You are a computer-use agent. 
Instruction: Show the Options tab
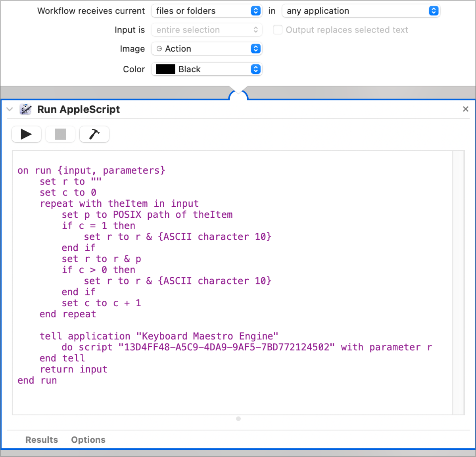pyautogui.click(x=88, y=440)
